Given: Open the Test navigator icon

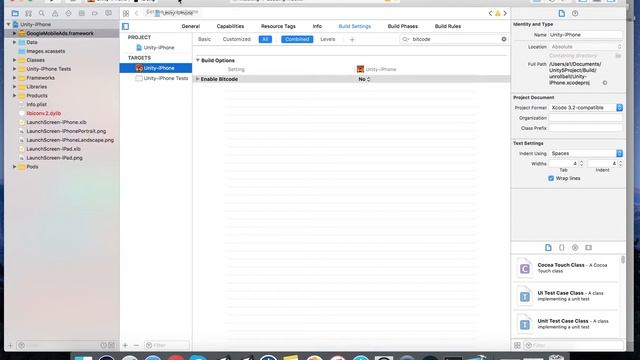Looking at the screenshot, I should 68,13.
